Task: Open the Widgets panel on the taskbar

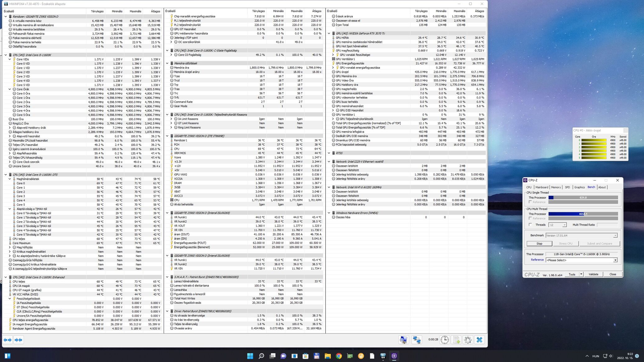Action: click(7, 356)
